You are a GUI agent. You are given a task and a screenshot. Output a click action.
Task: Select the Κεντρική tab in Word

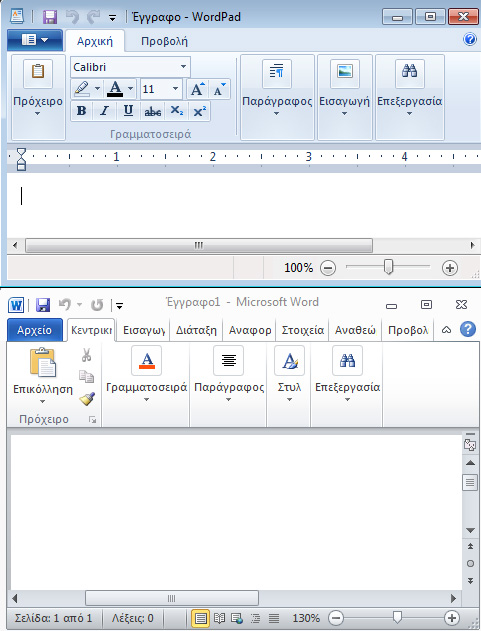[91, 330]
